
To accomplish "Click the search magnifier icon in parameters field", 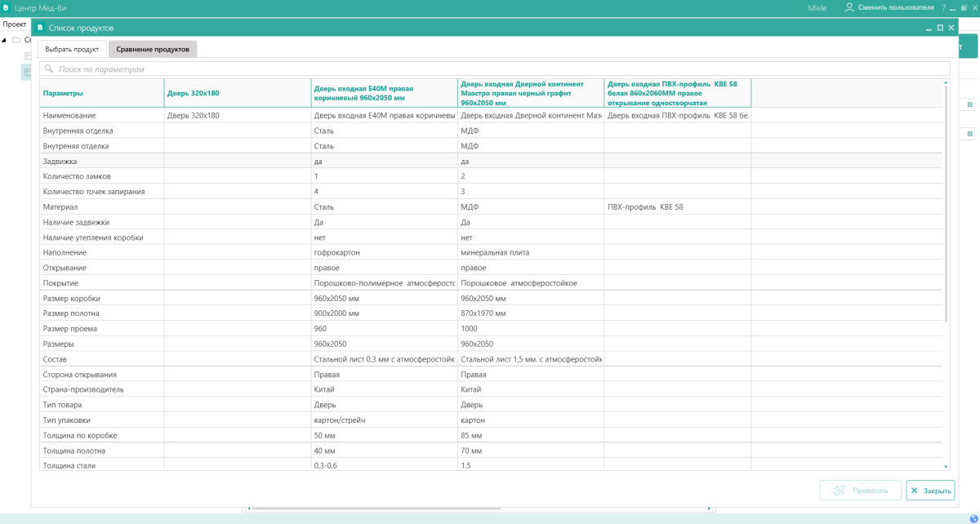I will point(49,69).
